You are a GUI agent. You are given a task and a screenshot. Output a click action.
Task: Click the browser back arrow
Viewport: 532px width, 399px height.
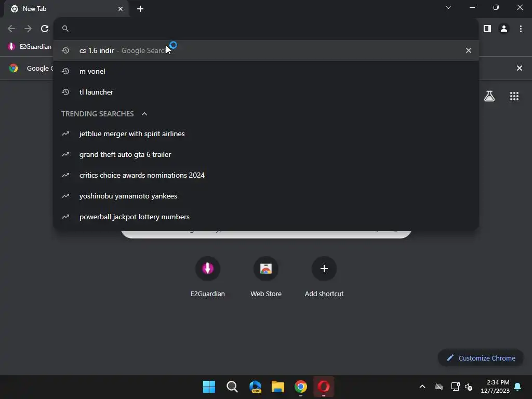click(11, 29)
